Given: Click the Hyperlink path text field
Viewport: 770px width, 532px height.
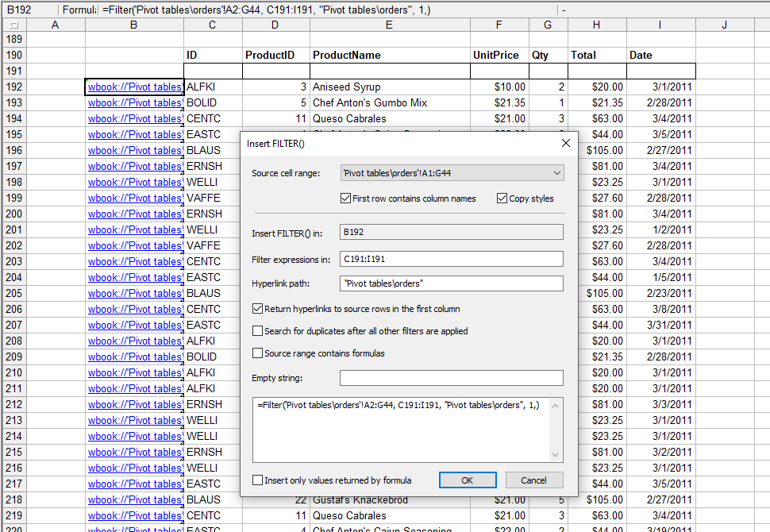Looking at the screenshot, I should [451, 283].
